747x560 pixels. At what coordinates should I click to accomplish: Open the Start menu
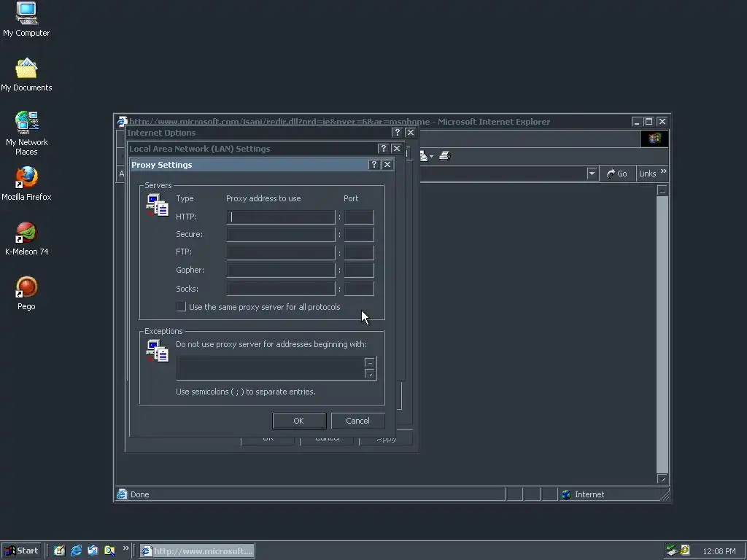(x=21, y=551)
